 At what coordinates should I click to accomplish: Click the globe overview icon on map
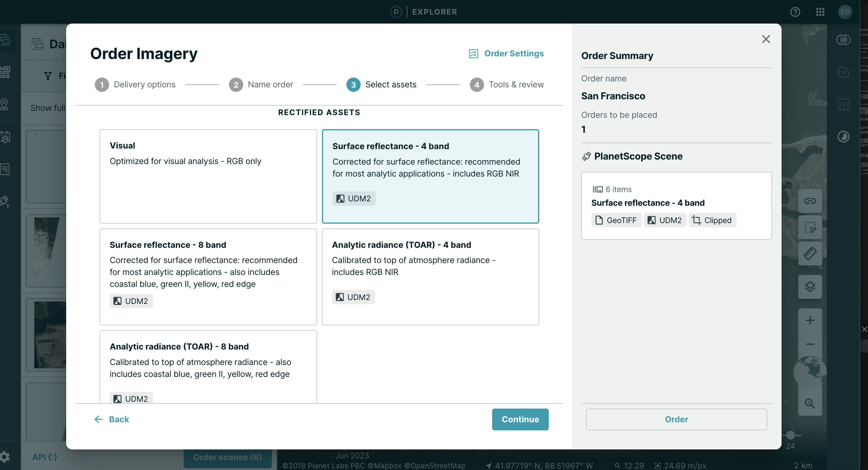coord(810,372)
